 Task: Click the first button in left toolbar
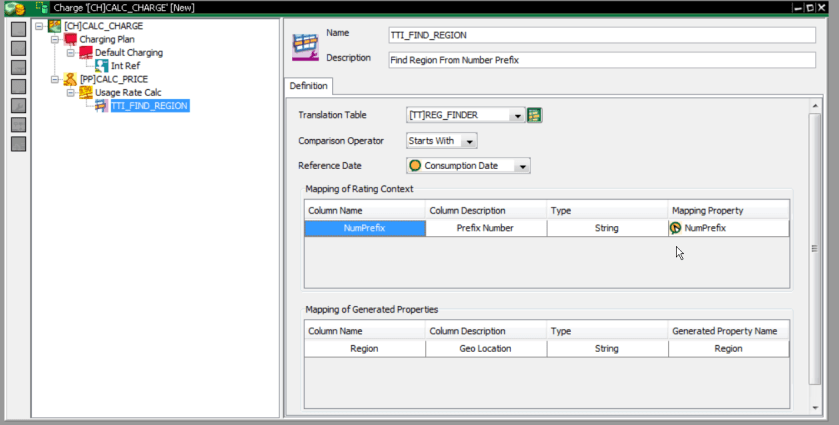coord(18,29)
